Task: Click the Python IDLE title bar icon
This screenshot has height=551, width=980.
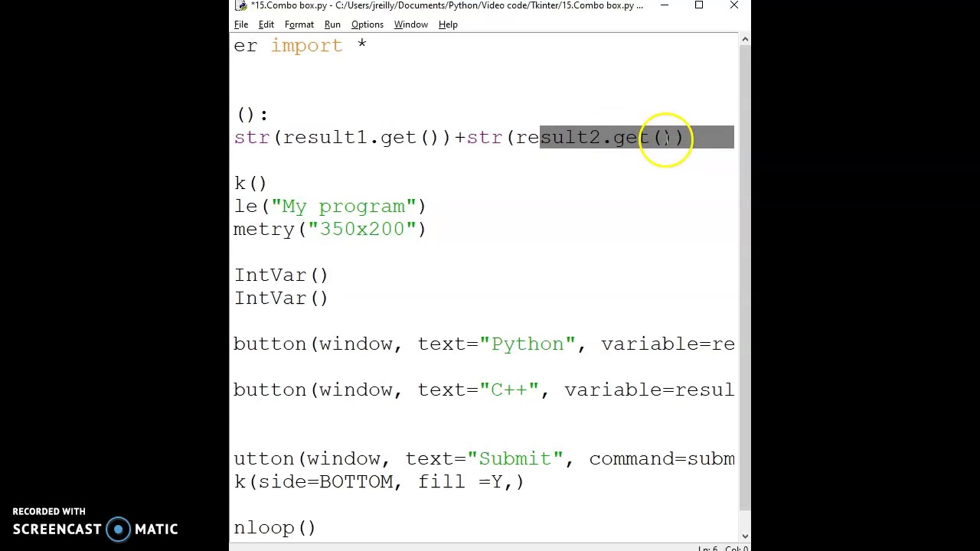Action: tap(241, 5)
